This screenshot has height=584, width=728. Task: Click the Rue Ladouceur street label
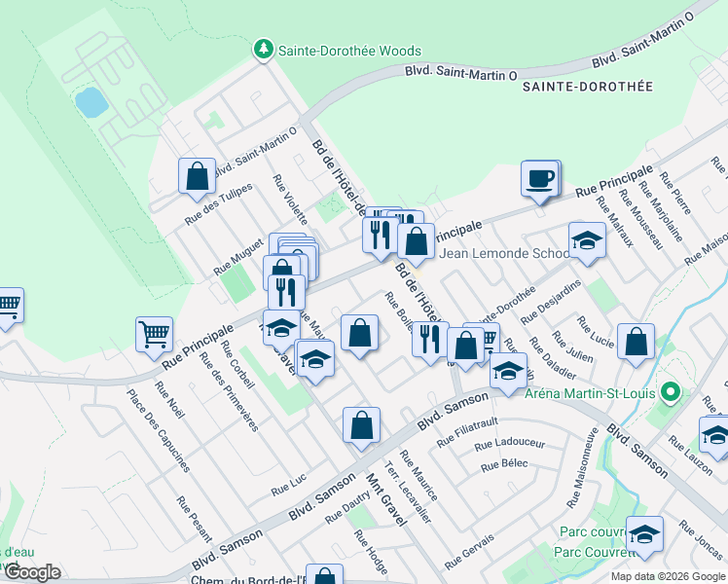[510, 444]
